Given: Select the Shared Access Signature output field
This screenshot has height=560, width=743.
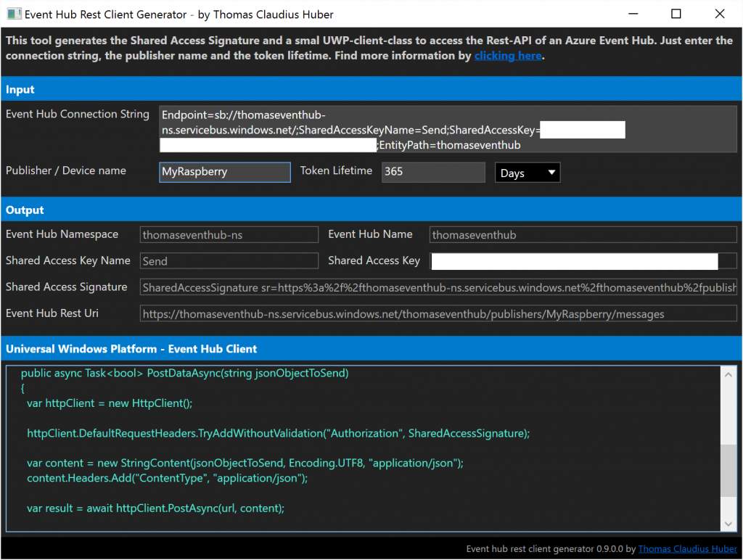Looking at the screenshot, I should click(x=438, y=287).
